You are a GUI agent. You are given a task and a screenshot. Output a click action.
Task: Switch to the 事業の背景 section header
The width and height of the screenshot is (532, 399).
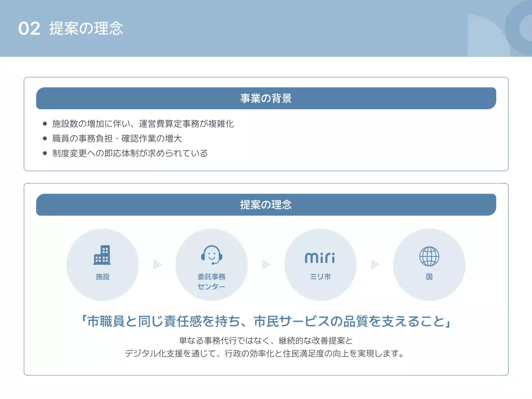tap(266, 98)
